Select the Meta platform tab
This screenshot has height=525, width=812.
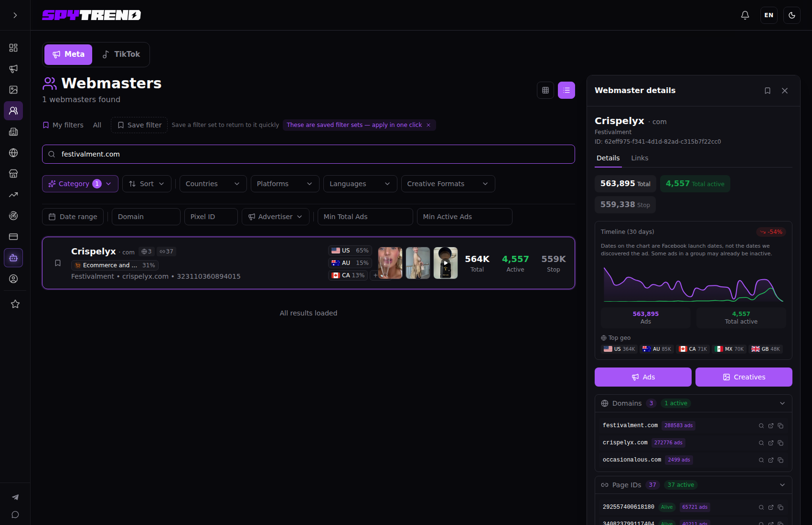click(68, 54)
